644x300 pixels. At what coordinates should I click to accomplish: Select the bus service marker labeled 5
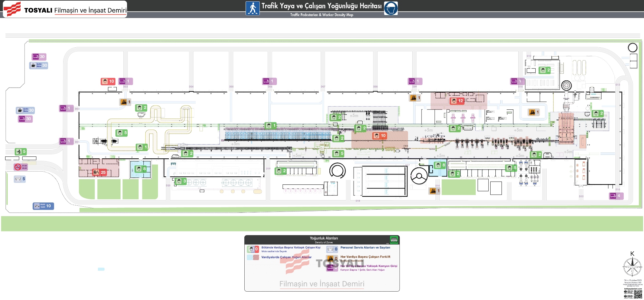tap(20, 179)
